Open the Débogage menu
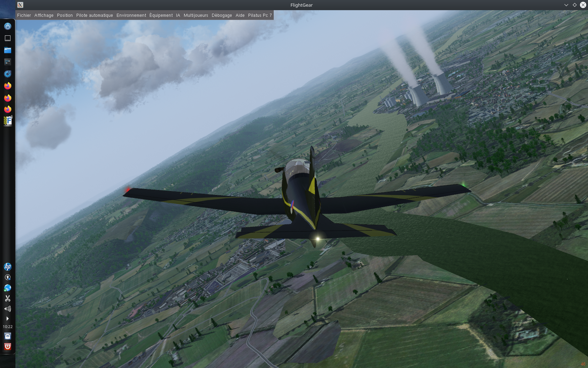The width and height of the screenshot is (588, 368). pos(222,15)
